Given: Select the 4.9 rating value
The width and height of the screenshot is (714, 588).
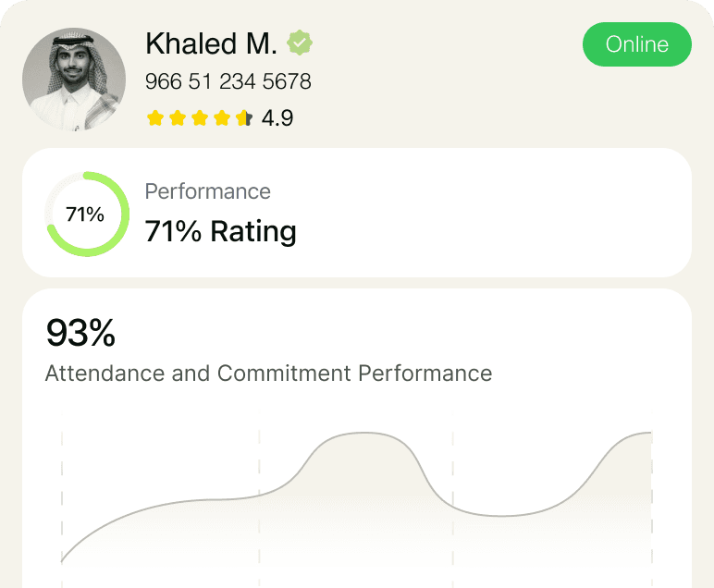Looking at the screenshot, I should pyautogui.click(x=277, y=118).
